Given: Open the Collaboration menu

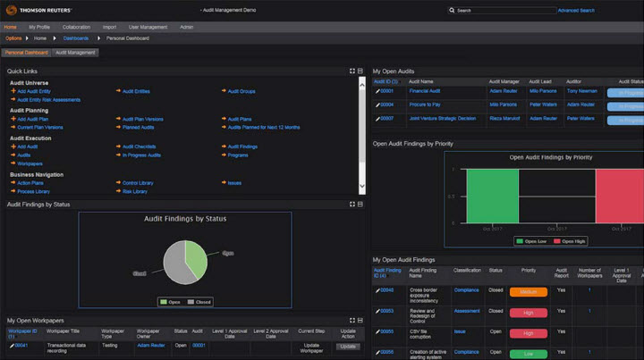Looking at the screenshot, I should click(76, 27).
